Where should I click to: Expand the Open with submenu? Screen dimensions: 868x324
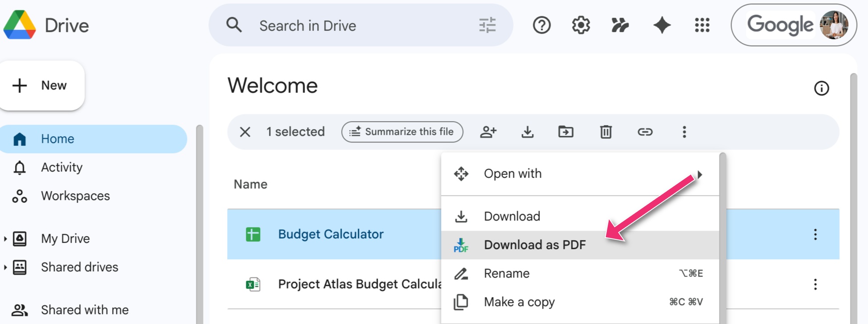pyautogui.click(x=579, y=174)
